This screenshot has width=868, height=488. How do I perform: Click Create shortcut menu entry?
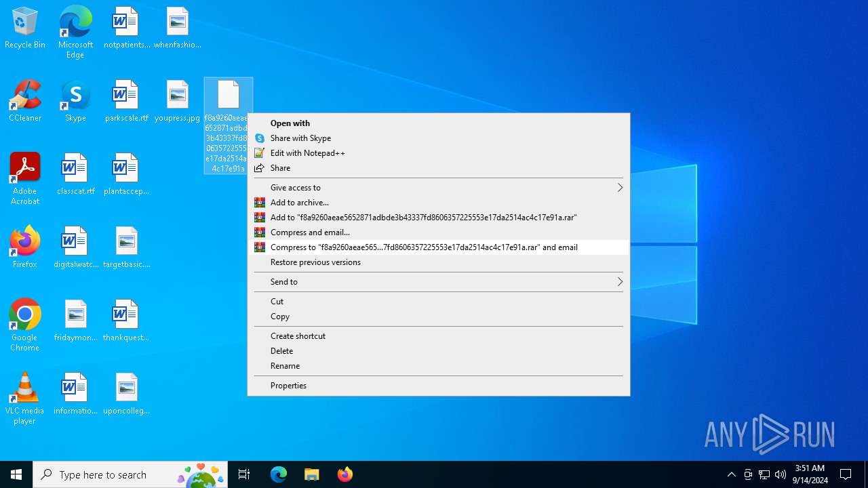coord(438,336)
